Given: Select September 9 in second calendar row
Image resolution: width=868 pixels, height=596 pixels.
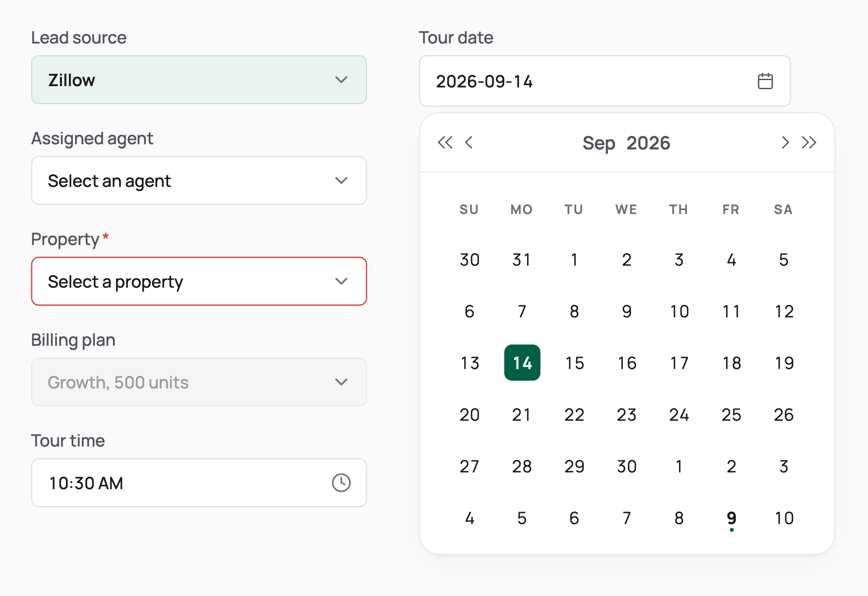Looking at the screenshot, I should click(x=627, y=311).
